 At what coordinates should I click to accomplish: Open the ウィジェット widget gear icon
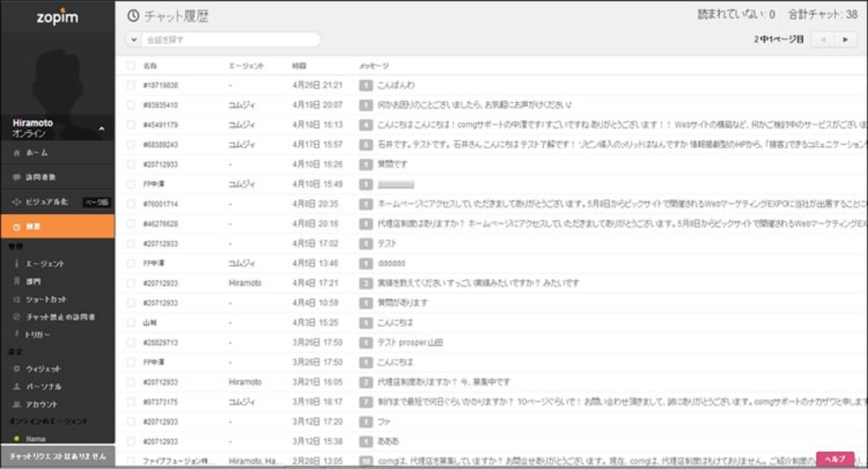click(17, 369)
